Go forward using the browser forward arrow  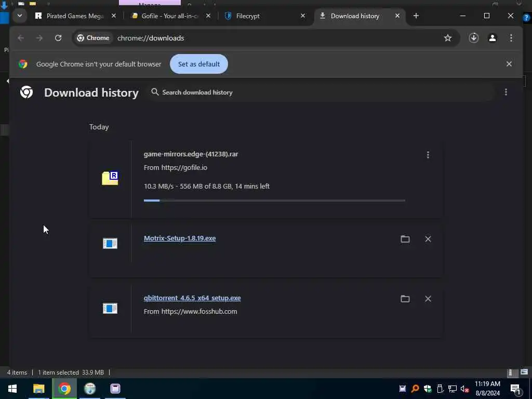39,38
